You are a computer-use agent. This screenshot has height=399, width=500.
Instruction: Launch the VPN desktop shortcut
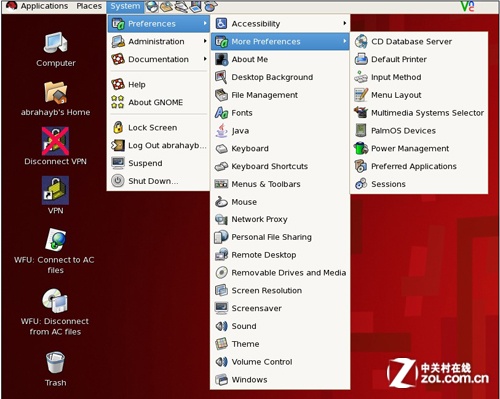tap(55, 190)
